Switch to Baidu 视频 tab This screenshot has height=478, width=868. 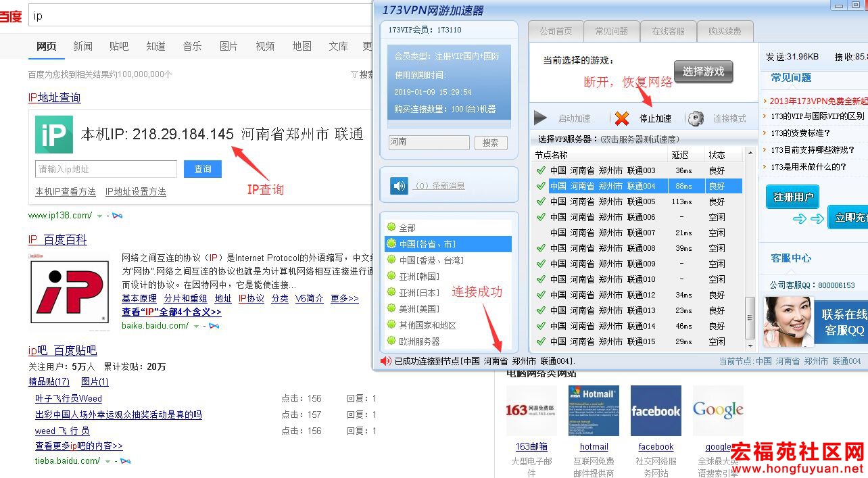click(265, 46)
